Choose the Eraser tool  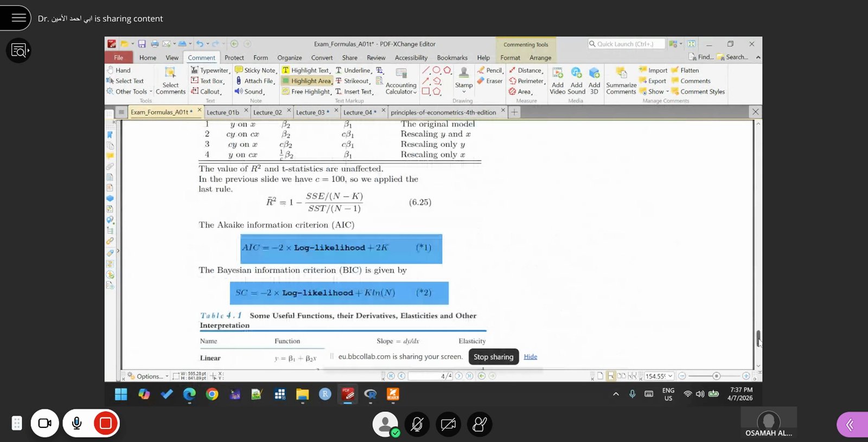pyautogui.click(x=490, y=81)
